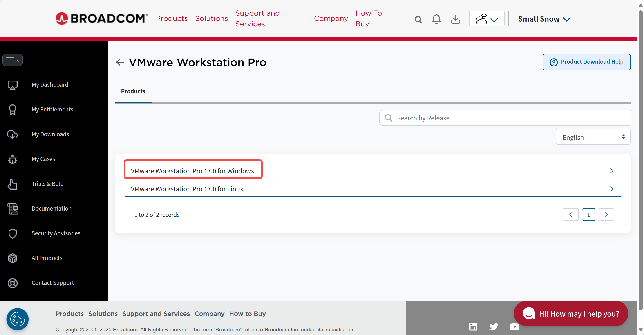Open the chat help bubble
Viewport: 644px width, 335px height.
571,313
